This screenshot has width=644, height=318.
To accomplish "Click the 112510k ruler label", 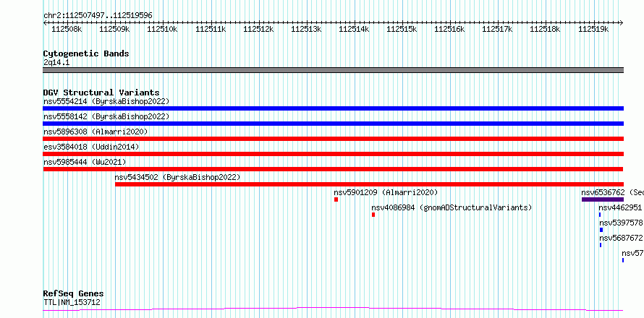I will [162, 29].
